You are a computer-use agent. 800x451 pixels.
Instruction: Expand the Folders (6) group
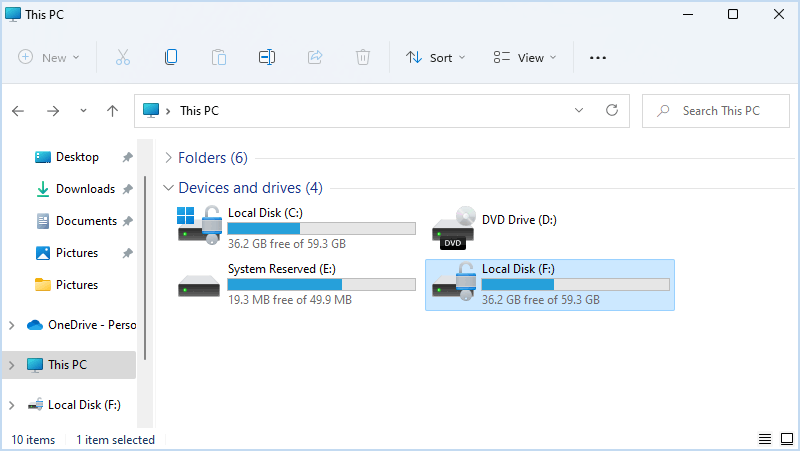pyautogui.click(x=168, y=158)
